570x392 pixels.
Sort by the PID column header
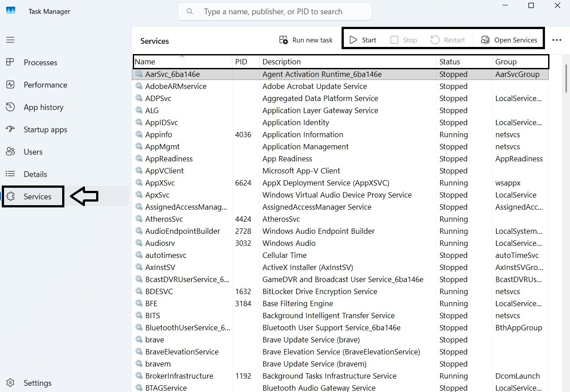coord(245,62)
